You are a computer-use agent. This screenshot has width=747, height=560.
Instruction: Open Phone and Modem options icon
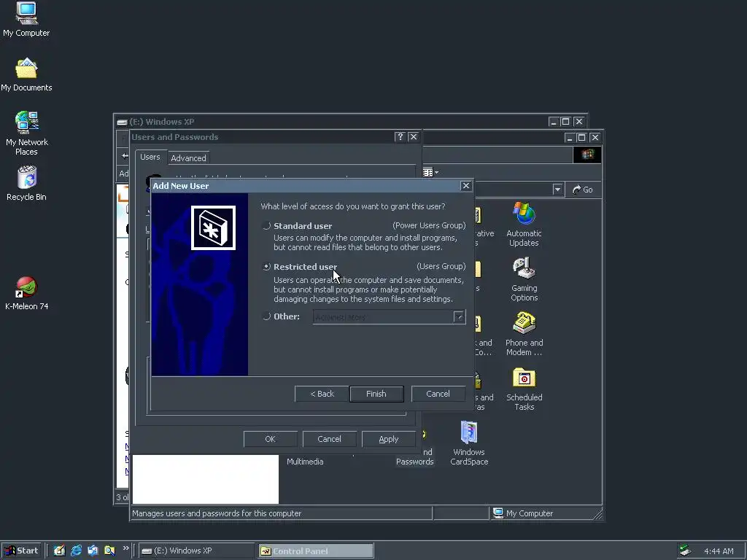tap(524, 334)
